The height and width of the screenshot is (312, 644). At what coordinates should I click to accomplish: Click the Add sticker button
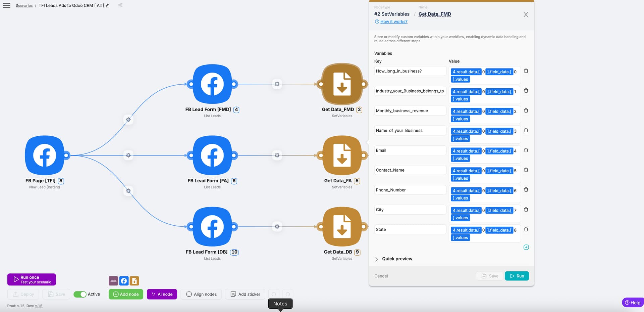click(245, 294)
